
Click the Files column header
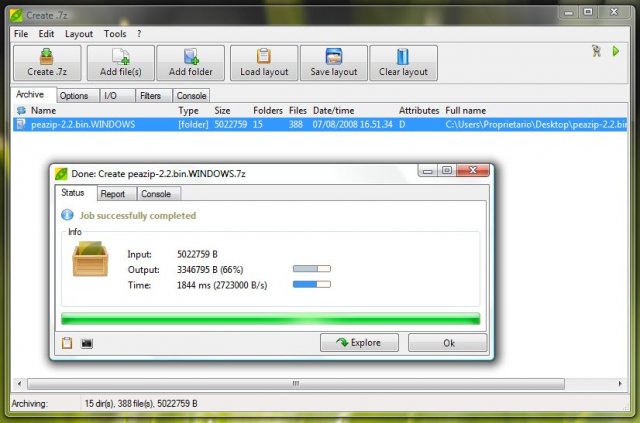[x=298, y=111]
